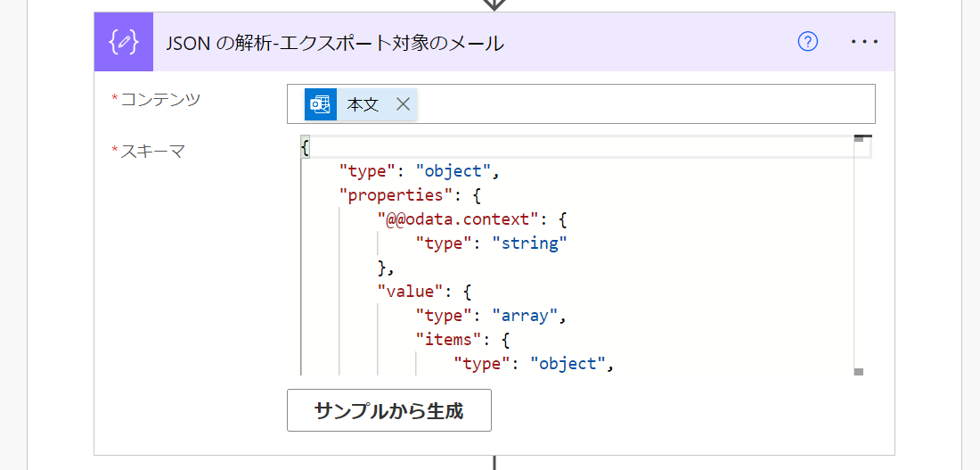The width and height of the screenshot is (980, 470).
Task: Click the action title JSON の解析-エクスポート対象のメール
Action: [x=336, y=43]
